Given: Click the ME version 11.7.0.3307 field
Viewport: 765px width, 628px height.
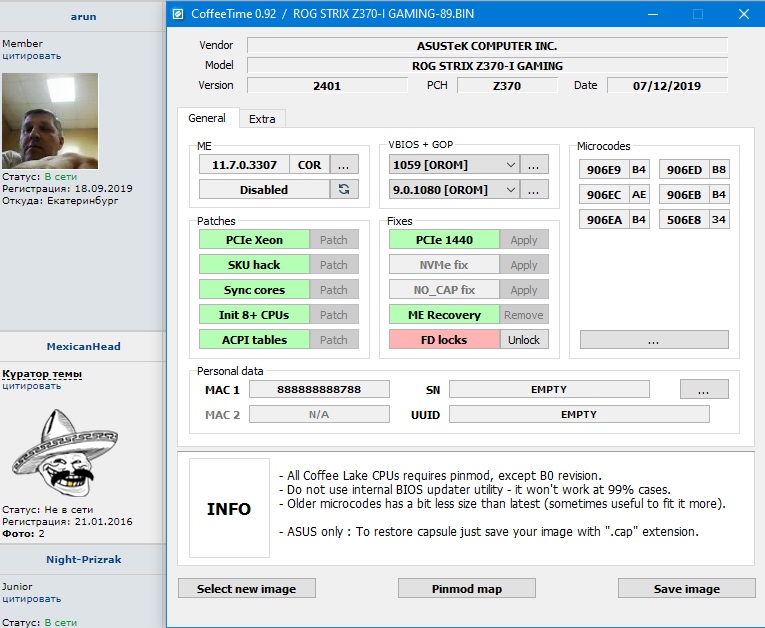Looking at the screenshot, I should [x=244, y=165].
